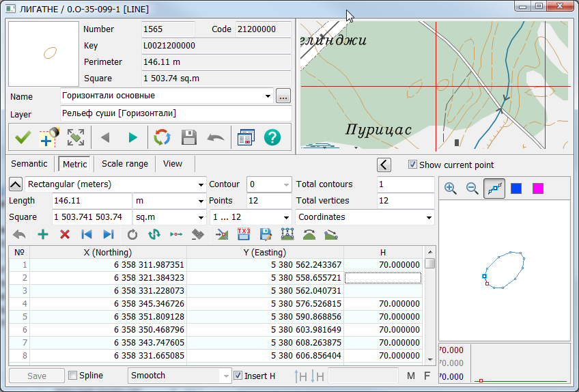Screen dimensions: 579x392
Task: Go to next object with green arrow
Action: (132, 137)
